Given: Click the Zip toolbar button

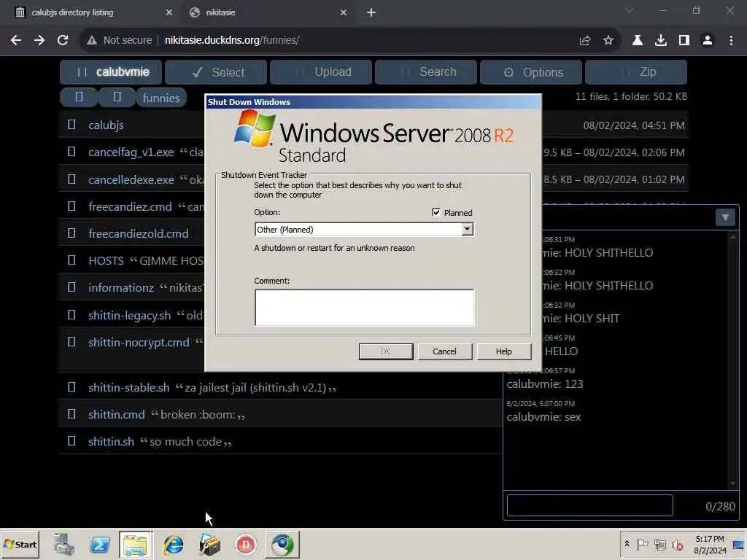Looking at the screenshot, I should point(636,72).
